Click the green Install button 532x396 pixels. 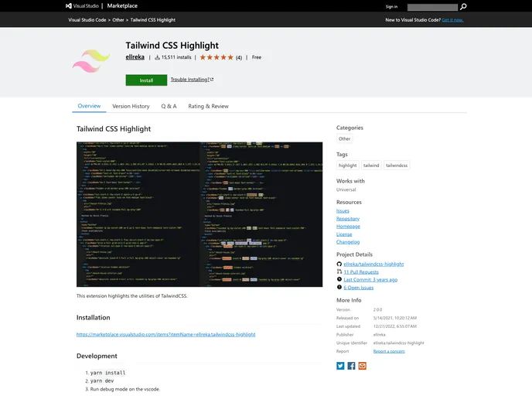tap(146, 80)
